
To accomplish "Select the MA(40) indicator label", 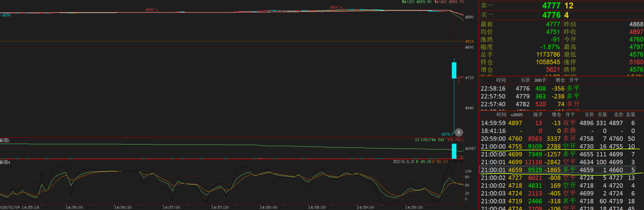I will [449, 2].
